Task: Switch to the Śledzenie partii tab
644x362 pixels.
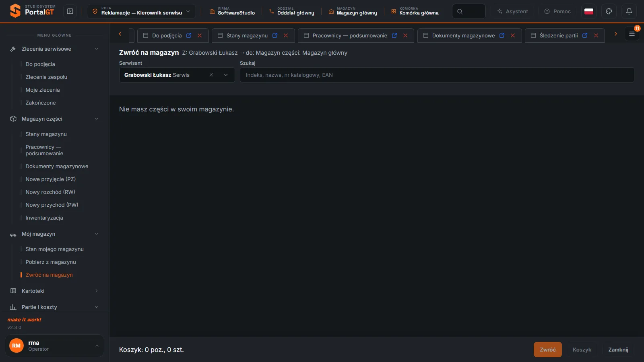Action: coord(559,35)
